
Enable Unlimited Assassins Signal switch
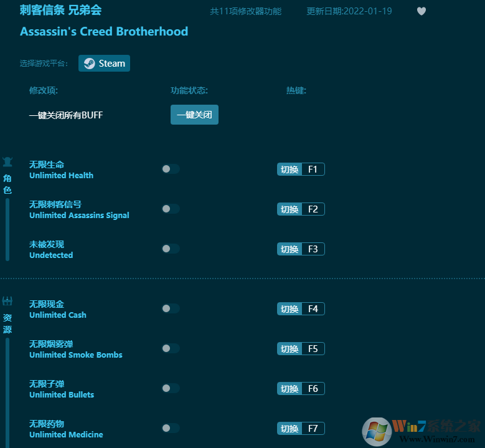tap(171, 209)
